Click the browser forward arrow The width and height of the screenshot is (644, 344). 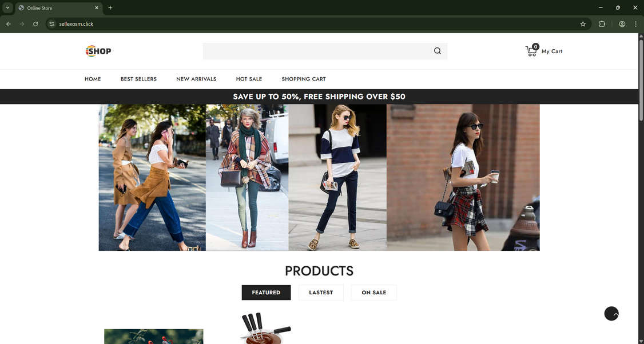tap(22, 24)
